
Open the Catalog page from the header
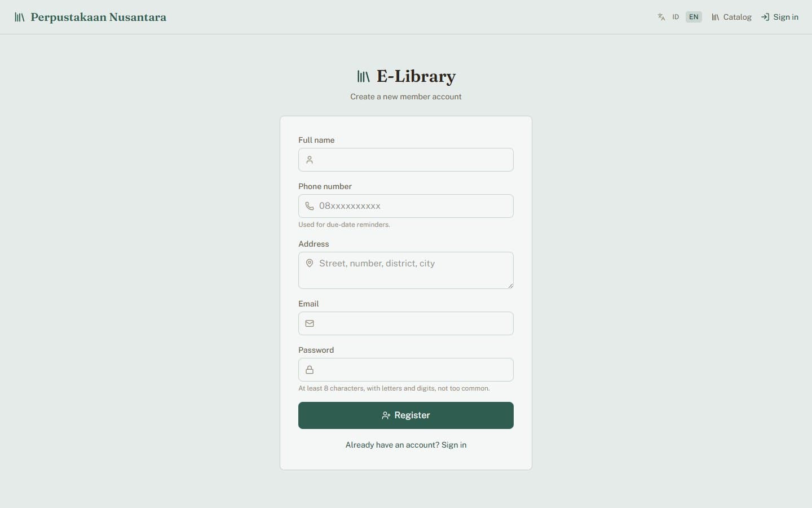point(731,17)
